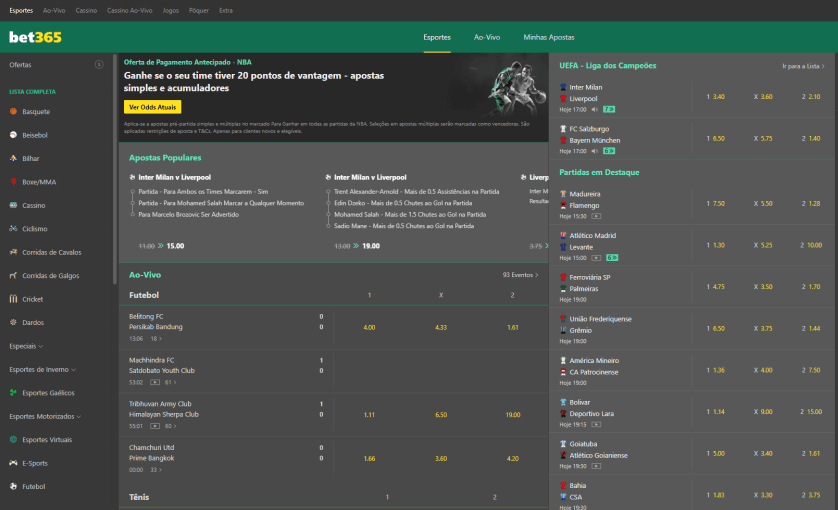
Task: Bet on Belitong FC home odds 4.00
Action: [369, 327]
